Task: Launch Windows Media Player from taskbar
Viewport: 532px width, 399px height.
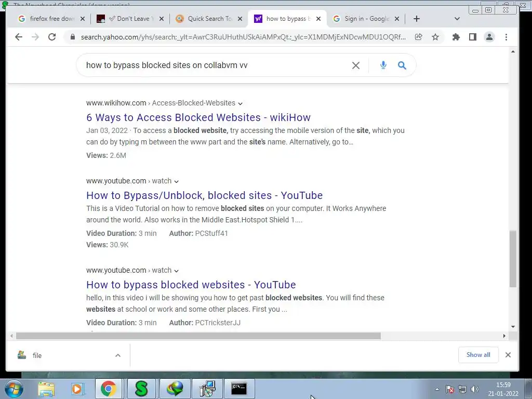Action: pos(78,389)
